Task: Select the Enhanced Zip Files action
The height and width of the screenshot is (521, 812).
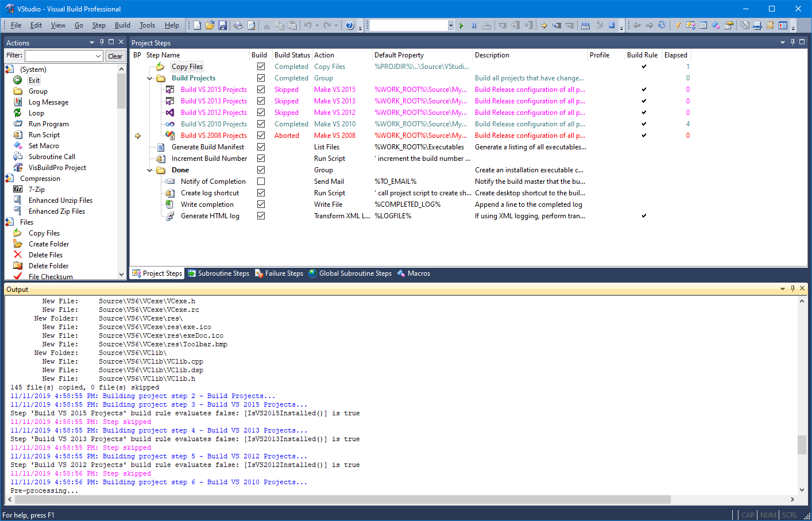Action: (57, 211)
